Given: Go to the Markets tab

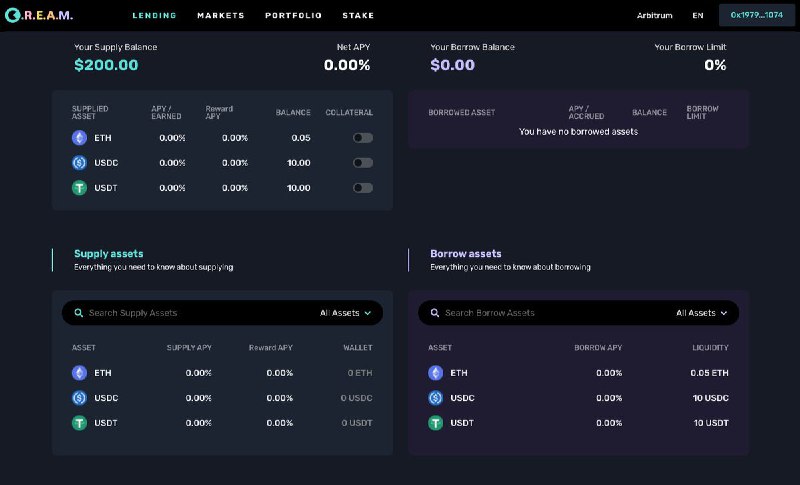Looking at the screenshot, I should 220,15.
